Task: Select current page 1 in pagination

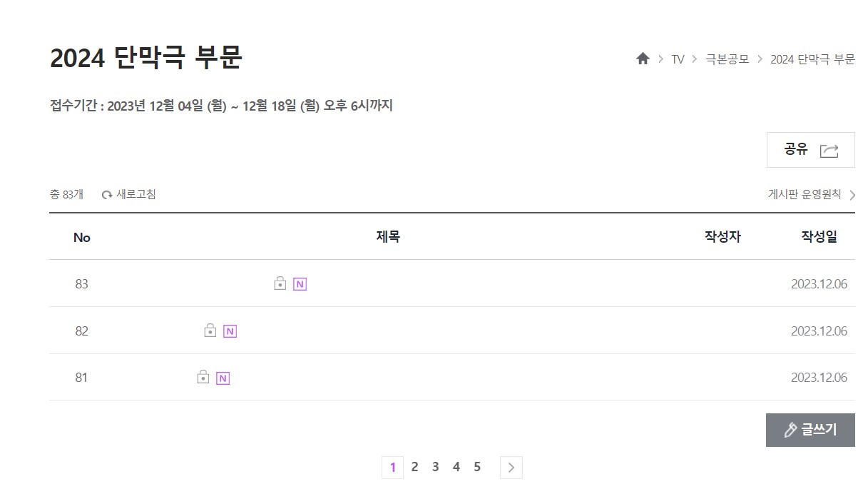Action: click(392, 468)
